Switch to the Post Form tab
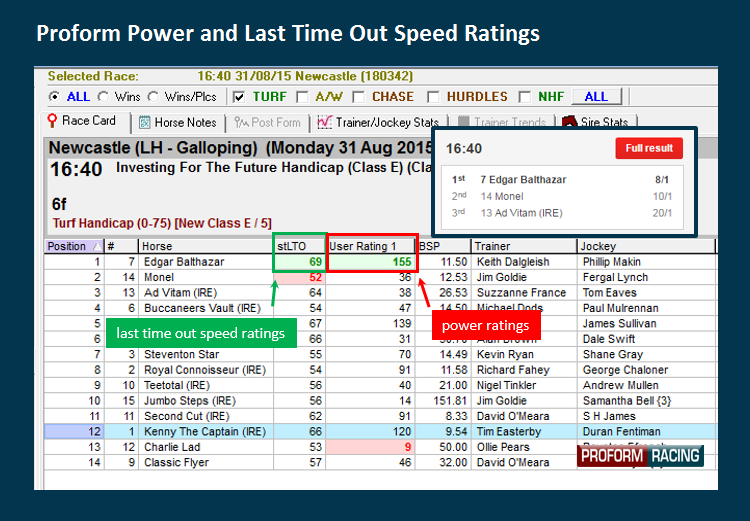 click(x=267, y=122)
